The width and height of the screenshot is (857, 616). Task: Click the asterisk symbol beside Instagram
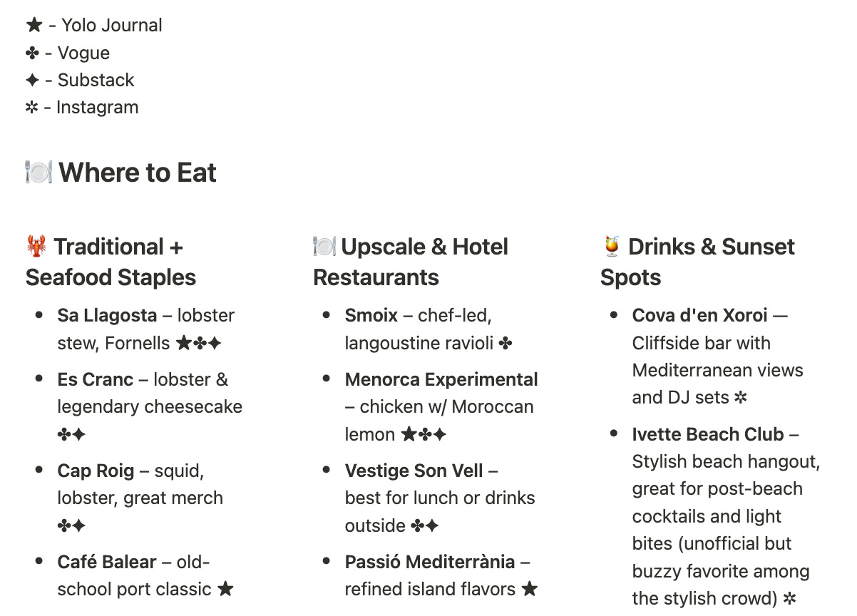tap(32, 108)
